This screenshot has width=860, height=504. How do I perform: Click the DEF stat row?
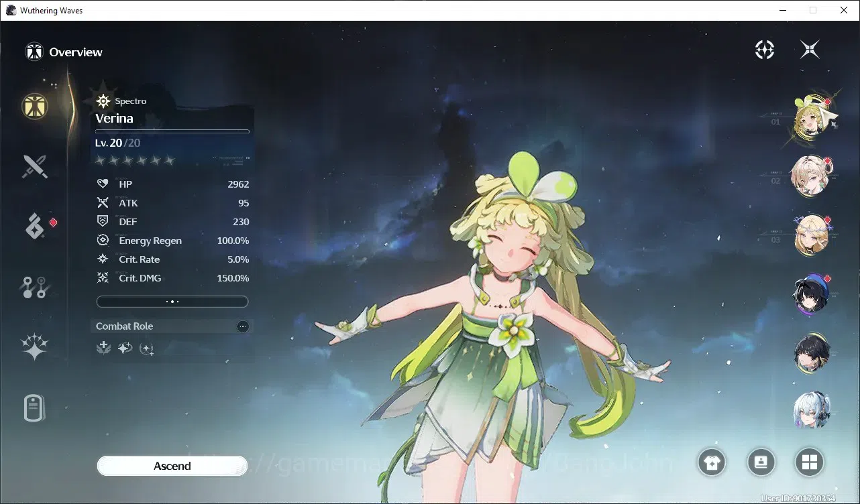click(172, 222)
